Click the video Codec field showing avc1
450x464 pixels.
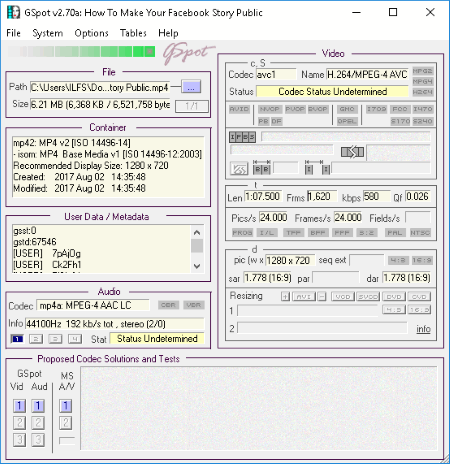click(x=276, y=74)
